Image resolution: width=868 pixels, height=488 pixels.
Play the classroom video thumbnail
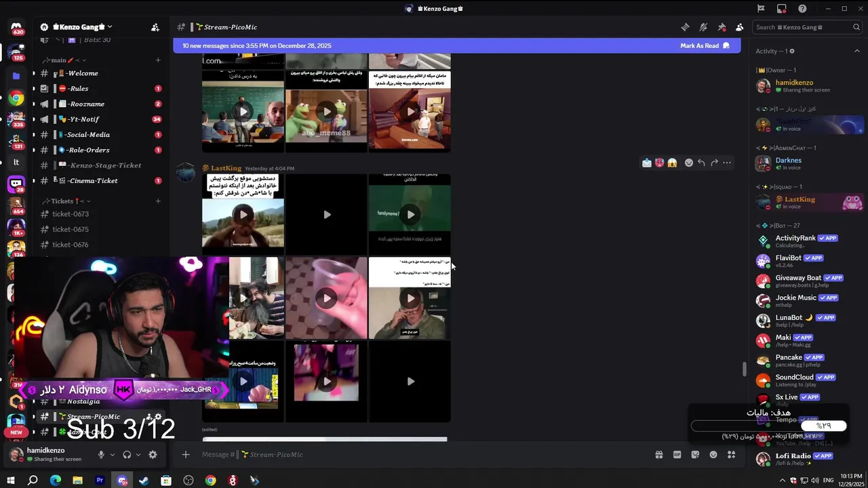click(x=243, y=111)
